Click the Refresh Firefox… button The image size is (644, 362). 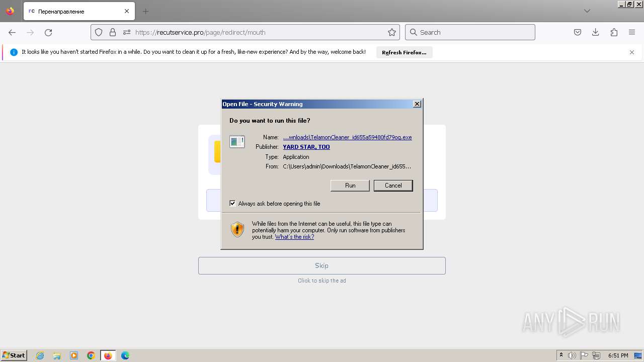pyautogui.click(x=404, y=52)
